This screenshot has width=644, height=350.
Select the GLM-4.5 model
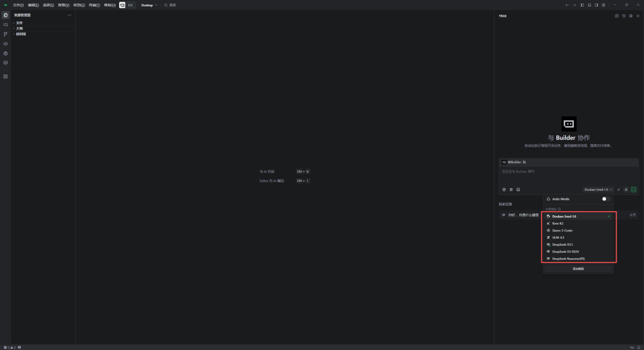[578, 237]
